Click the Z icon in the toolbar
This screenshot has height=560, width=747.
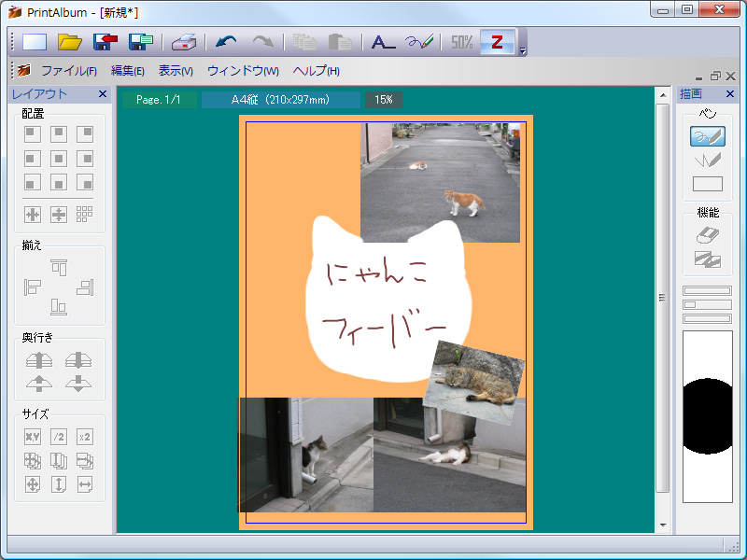point(498,41)
